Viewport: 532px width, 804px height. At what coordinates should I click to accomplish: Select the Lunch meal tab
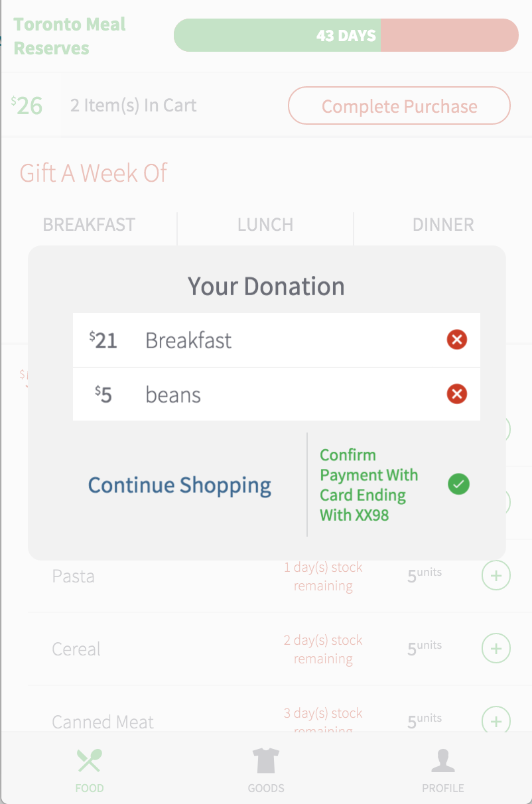(265, 225)
